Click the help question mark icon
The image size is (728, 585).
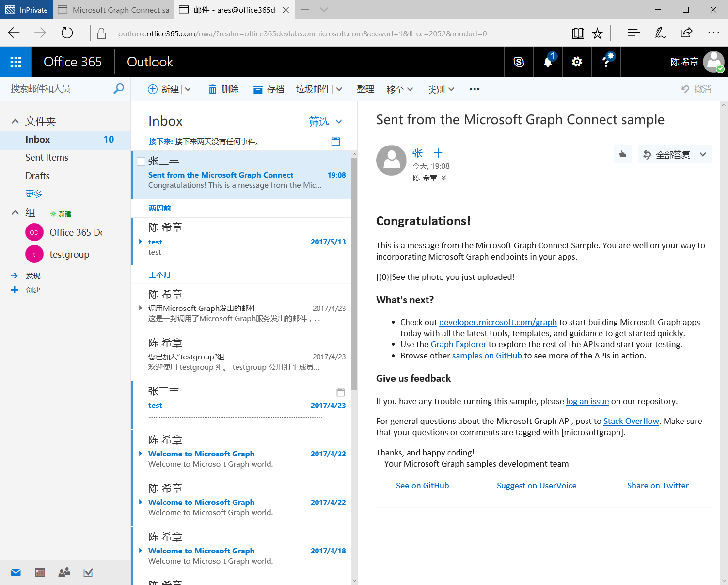pos(606,62)
